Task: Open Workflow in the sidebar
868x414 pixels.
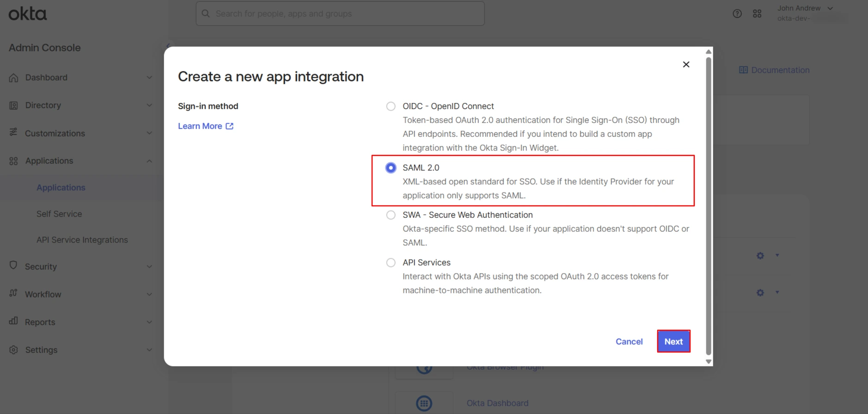Action: pos(43,294)
